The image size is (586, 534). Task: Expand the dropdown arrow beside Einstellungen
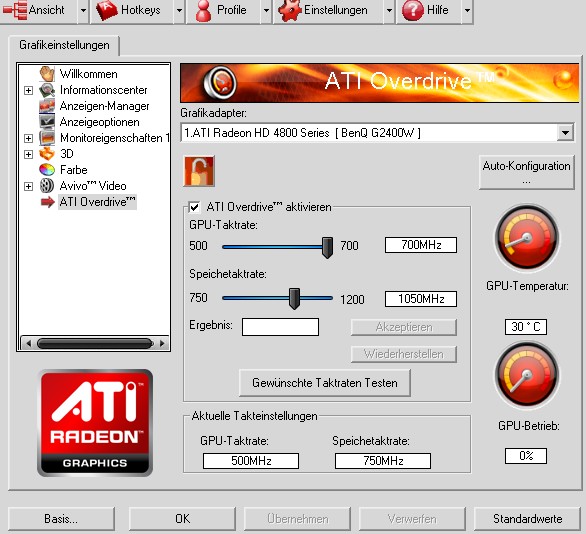tap(389, 10)
